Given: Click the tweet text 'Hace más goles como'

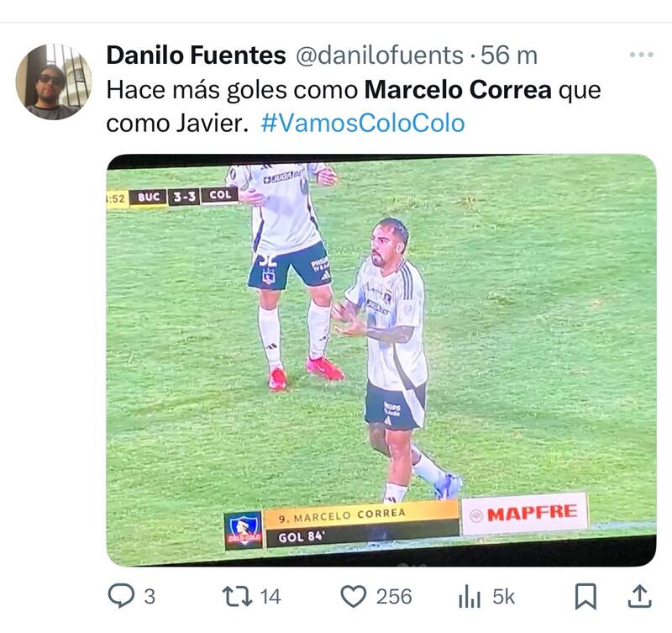Looking at the screenshot, I should [232, 90].
